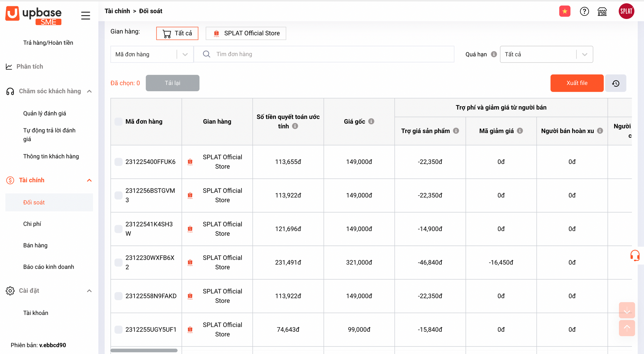Open the help question mark icon

584,11
